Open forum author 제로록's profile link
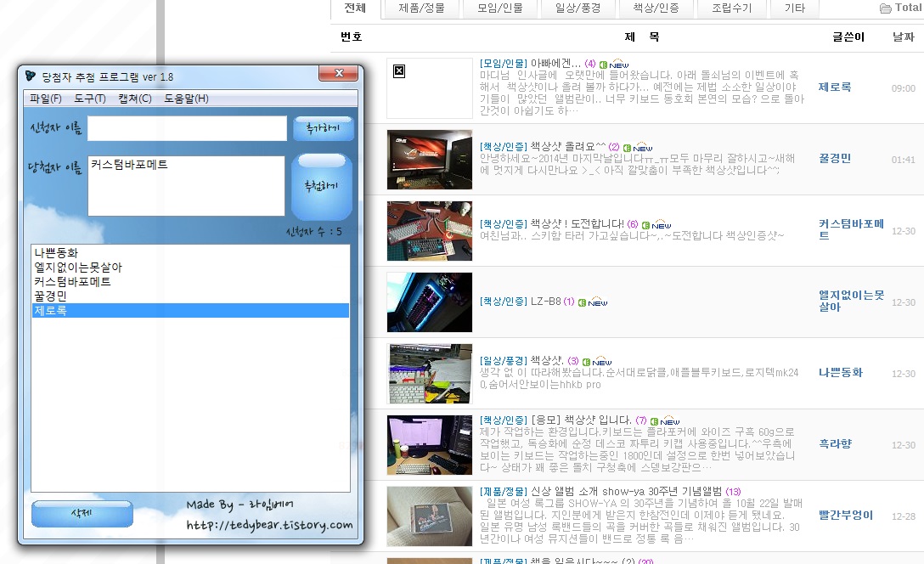This screenshot has width=924, height=564. click(x=835, y=87)
